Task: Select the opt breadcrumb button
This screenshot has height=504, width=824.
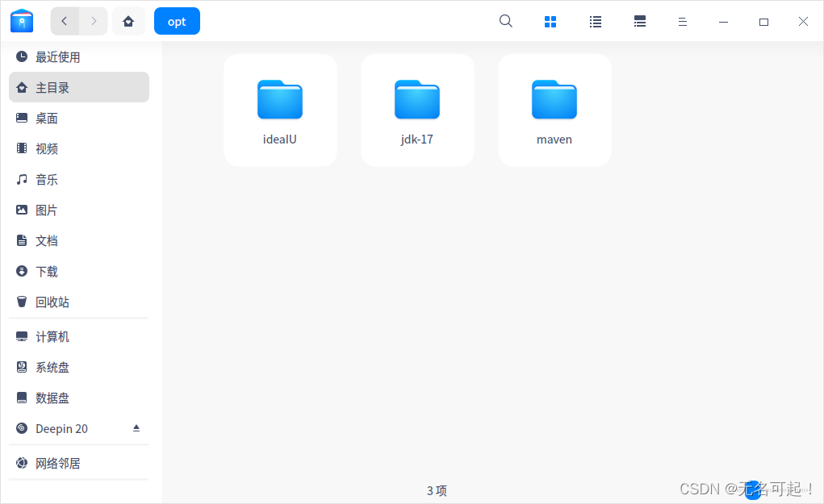Action: pyautogui.click(x=177, y=21)
